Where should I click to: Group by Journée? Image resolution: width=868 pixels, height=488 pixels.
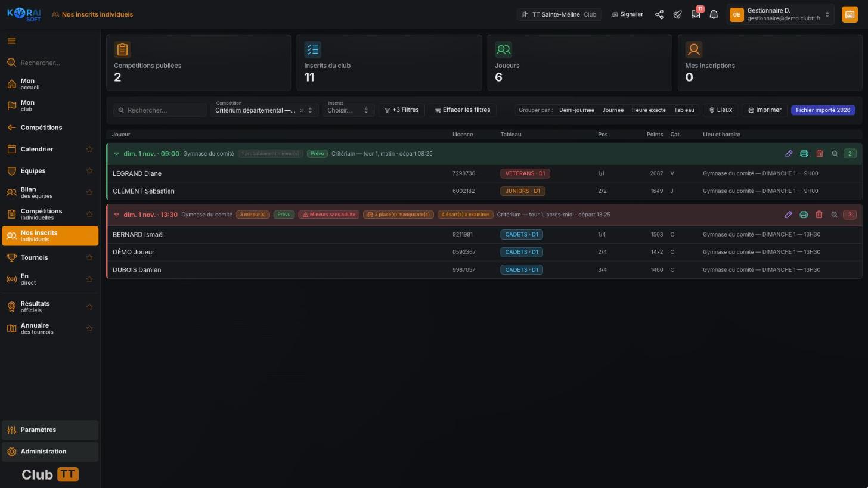[613, 110]
